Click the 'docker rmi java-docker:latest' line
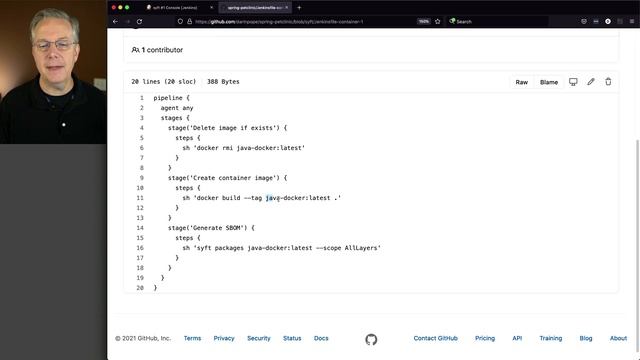Image resolution: width=640 pixels, height=360 pixels. pos(244,148)
